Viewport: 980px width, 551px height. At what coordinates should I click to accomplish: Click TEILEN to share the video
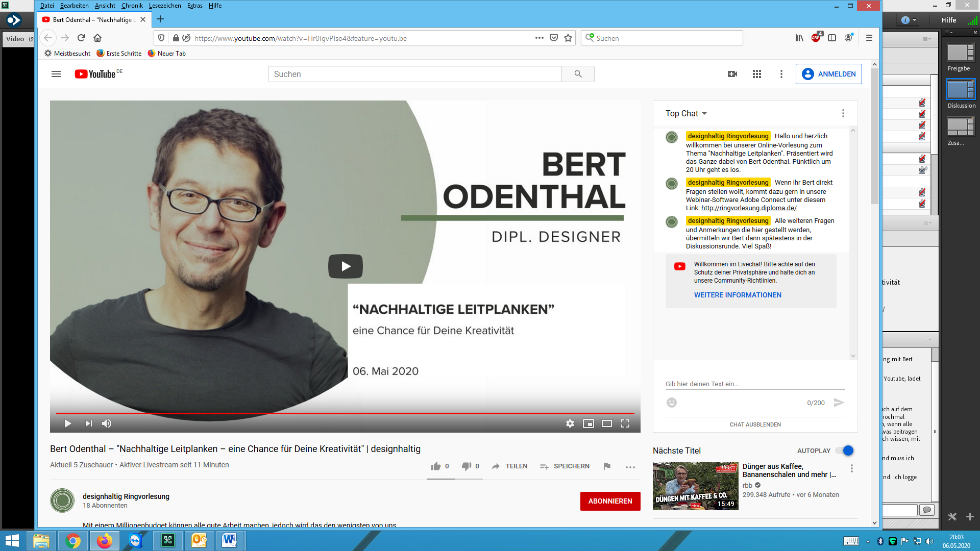pos(509,466)
